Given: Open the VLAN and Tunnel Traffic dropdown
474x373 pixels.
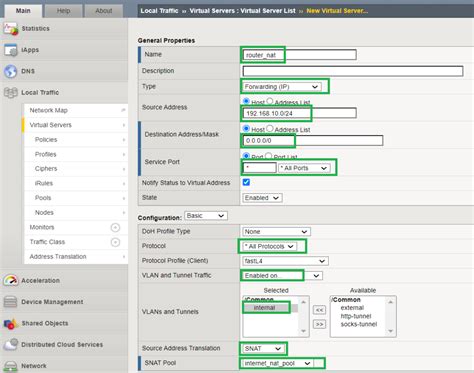Looking at the screenshot, I should pyautogui.click(x=283, y=276).
